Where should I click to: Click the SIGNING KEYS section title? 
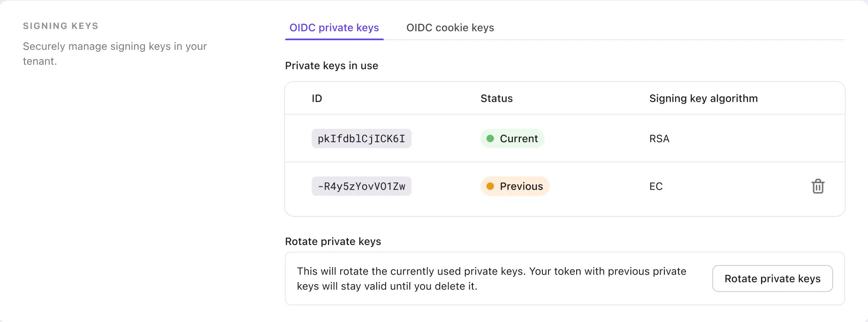pyautogui.click(x=61, y=26)
